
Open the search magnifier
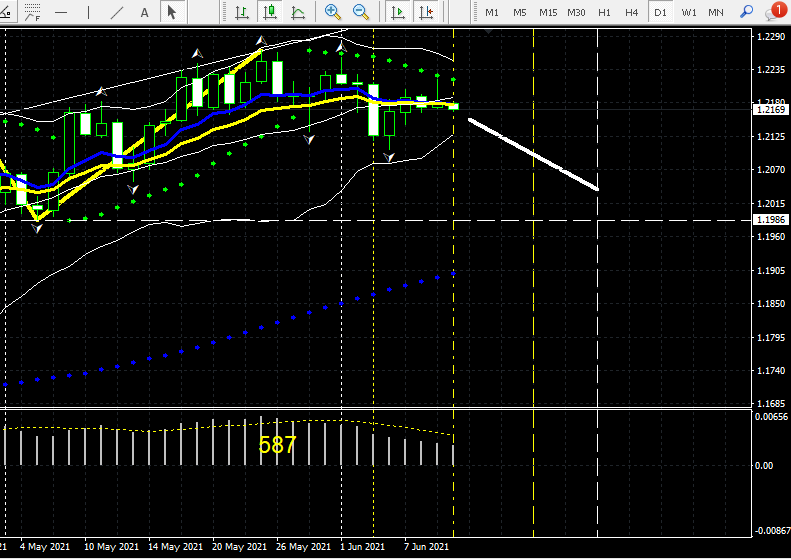(x=747, y=12)
